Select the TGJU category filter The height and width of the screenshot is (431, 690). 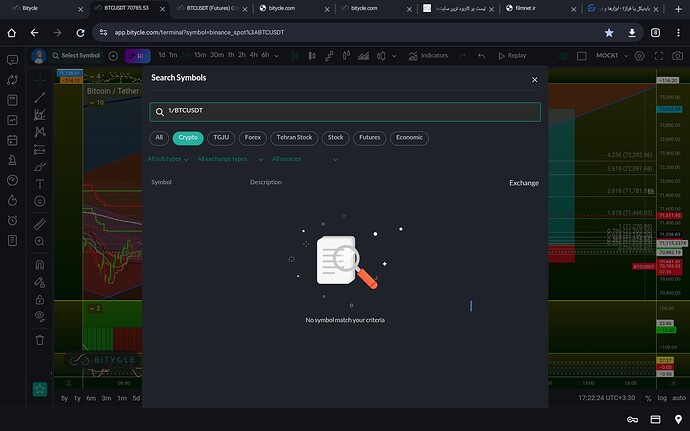pos(221,138)
